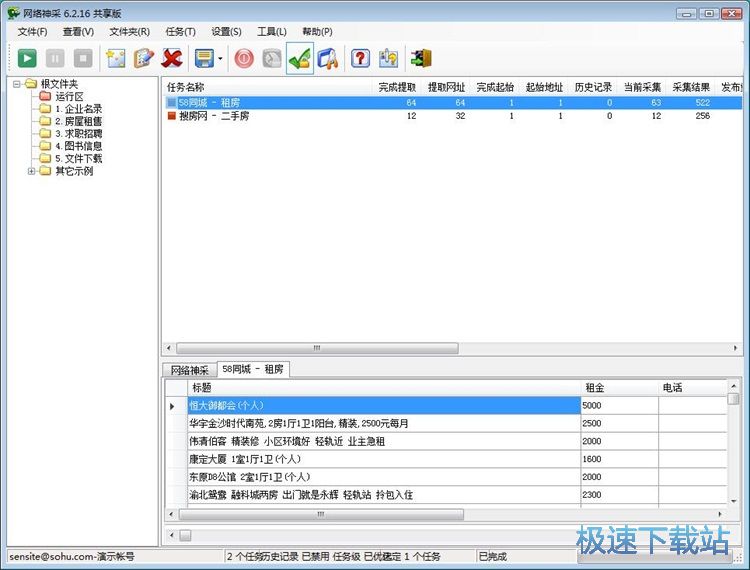Viewport: 750px width, 570px height.
Task: Click the task list horizontal scrollbar thumb
Action: pos(317,348)
